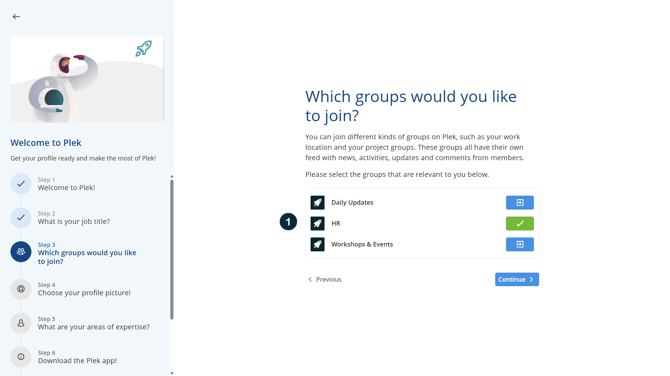
Task: Click the astronaut welcome illustration
Action: (x=87, y=79)
